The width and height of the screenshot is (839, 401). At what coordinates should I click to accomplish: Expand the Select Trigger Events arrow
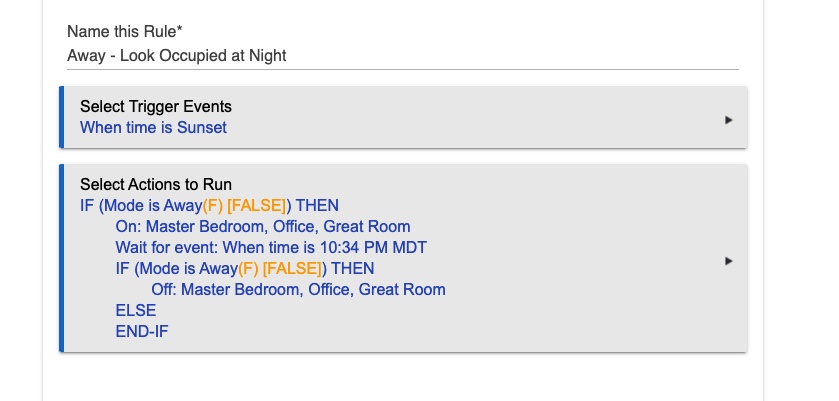[x=728, y=120]
